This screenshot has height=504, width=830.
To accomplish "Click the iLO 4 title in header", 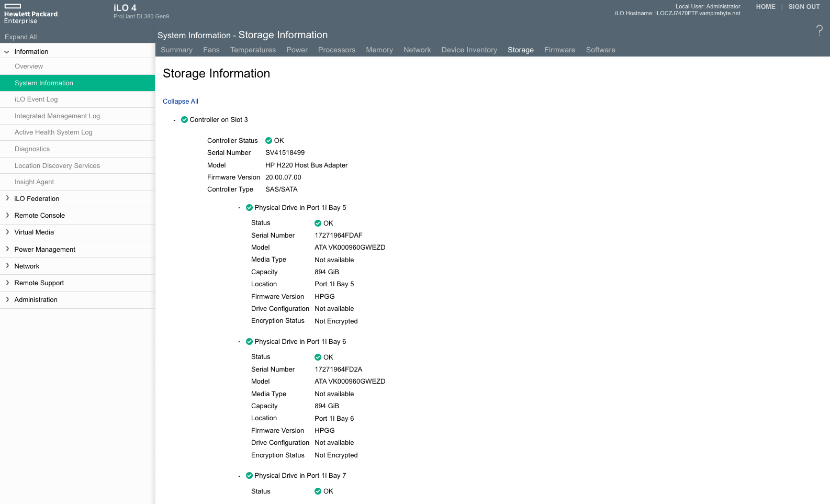I will point(125,8).
